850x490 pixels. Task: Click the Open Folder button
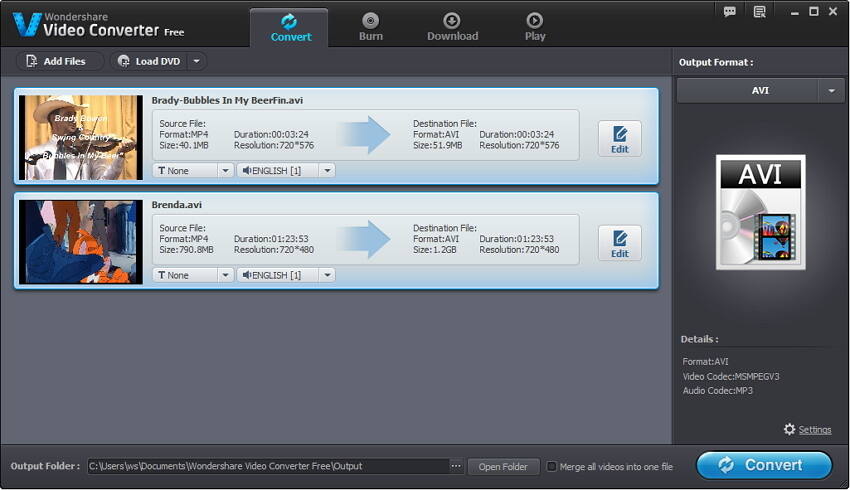pyautogui.click(x=503, y=467)
